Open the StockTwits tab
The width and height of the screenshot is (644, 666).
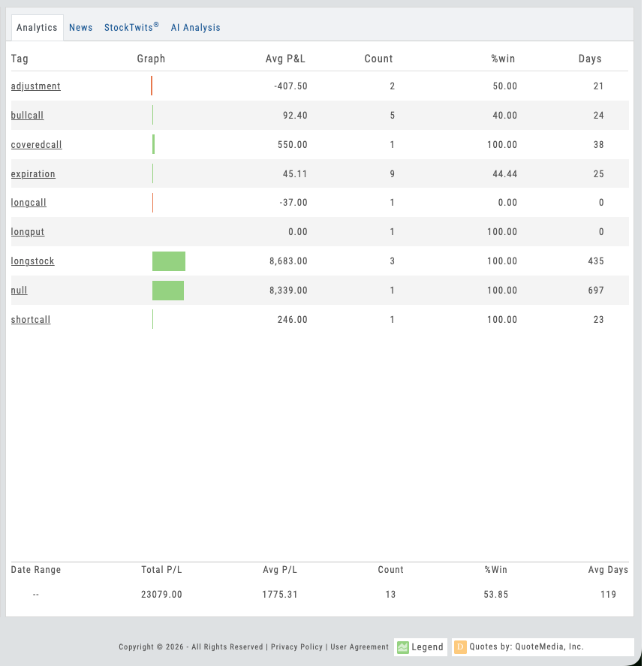pyautogui.click(x=131, y=28)
